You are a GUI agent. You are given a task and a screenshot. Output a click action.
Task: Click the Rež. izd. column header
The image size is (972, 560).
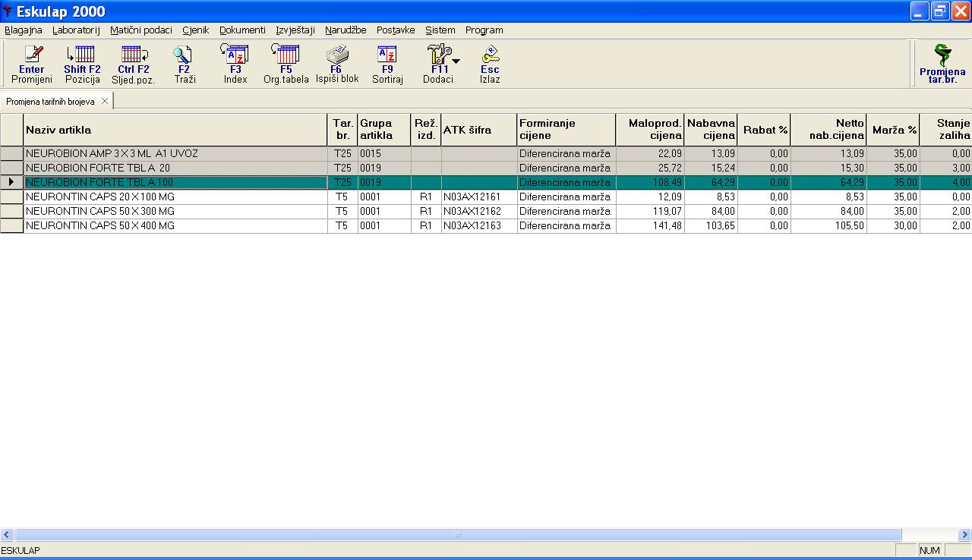[426, 130]
